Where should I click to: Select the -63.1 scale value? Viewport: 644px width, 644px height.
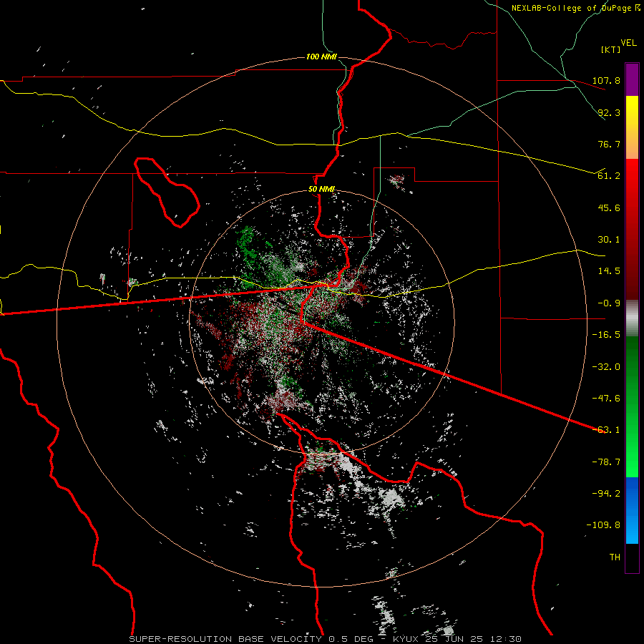coord(606,430)
